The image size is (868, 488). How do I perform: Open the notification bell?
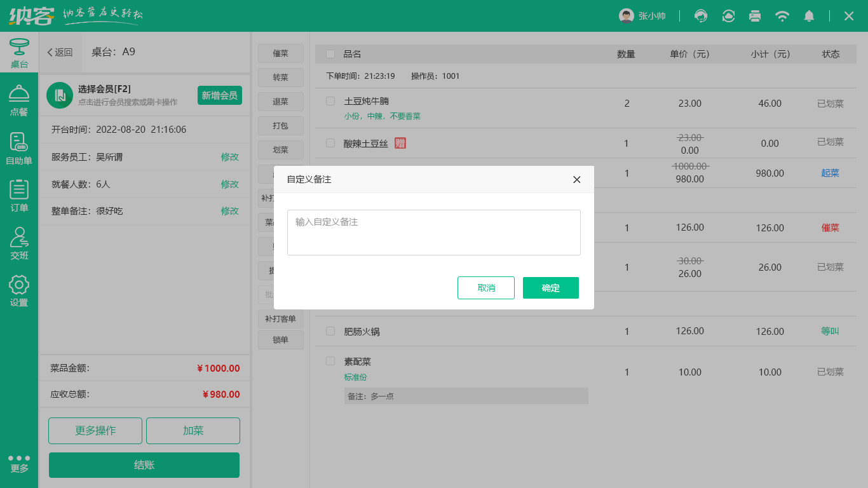[809, 16]
